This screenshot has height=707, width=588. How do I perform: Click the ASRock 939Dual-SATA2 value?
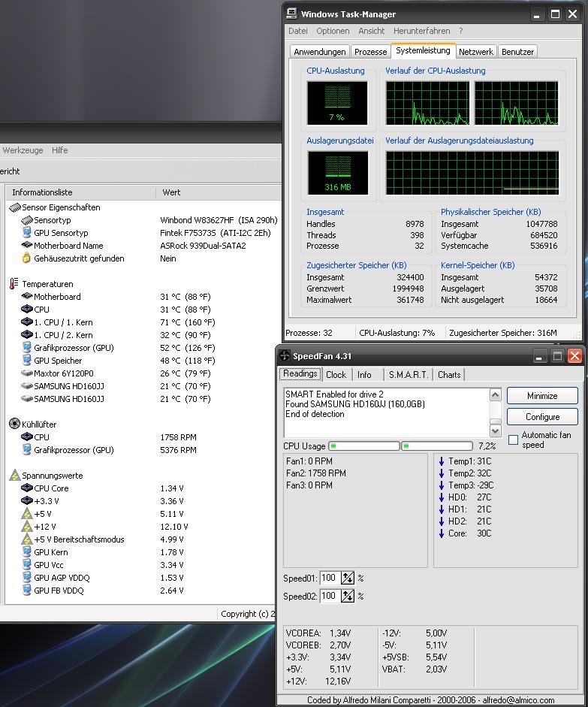click(203, 246)
